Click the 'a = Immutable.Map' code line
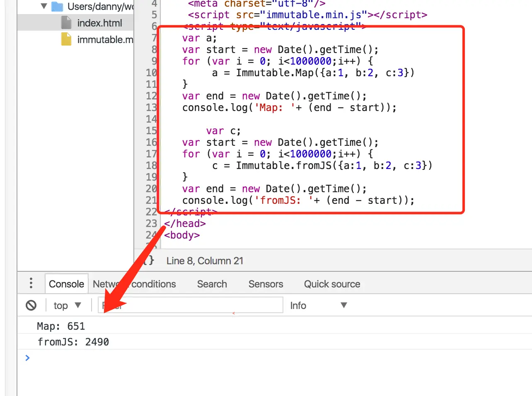Image resolution: width=532 pixels, height=396 pixels. tap(313, 73)
